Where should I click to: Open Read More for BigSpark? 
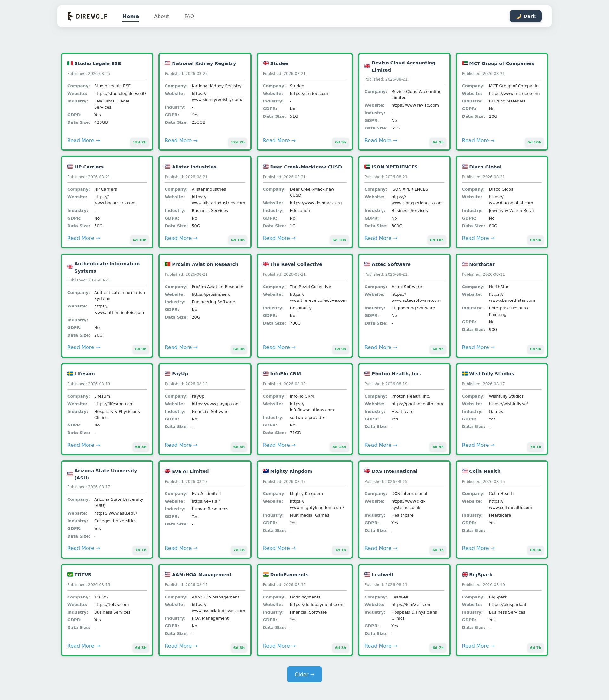[478, 646]
